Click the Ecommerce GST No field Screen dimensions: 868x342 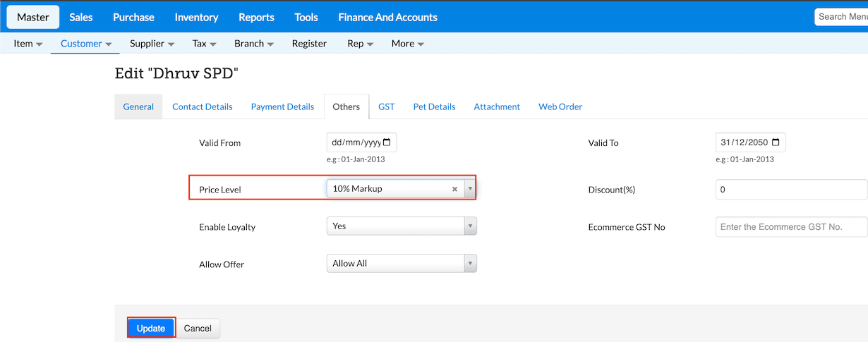coord(790,227)
